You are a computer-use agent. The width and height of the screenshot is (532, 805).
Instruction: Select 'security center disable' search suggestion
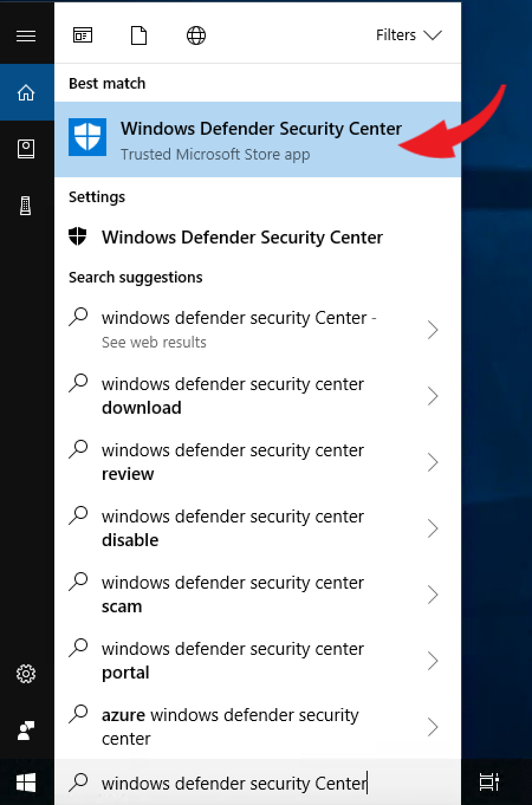click(x=233, y=528)
